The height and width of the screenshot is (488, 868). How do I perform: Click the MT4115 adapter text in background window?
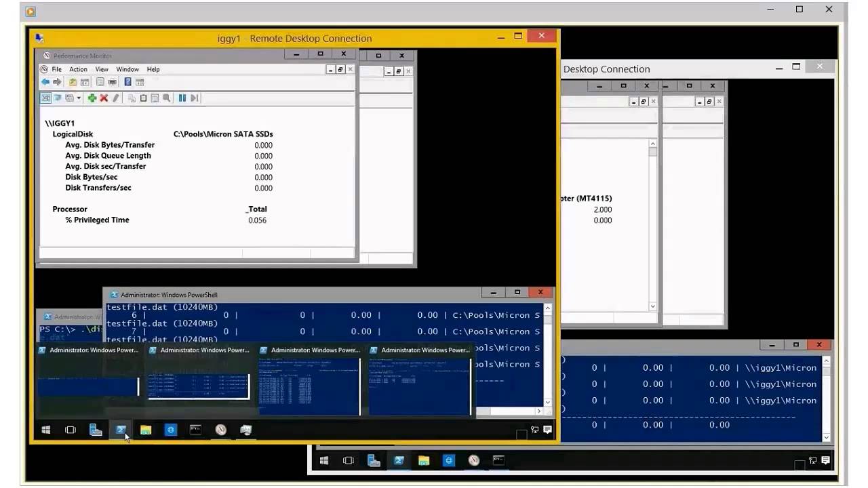point(587,199)
